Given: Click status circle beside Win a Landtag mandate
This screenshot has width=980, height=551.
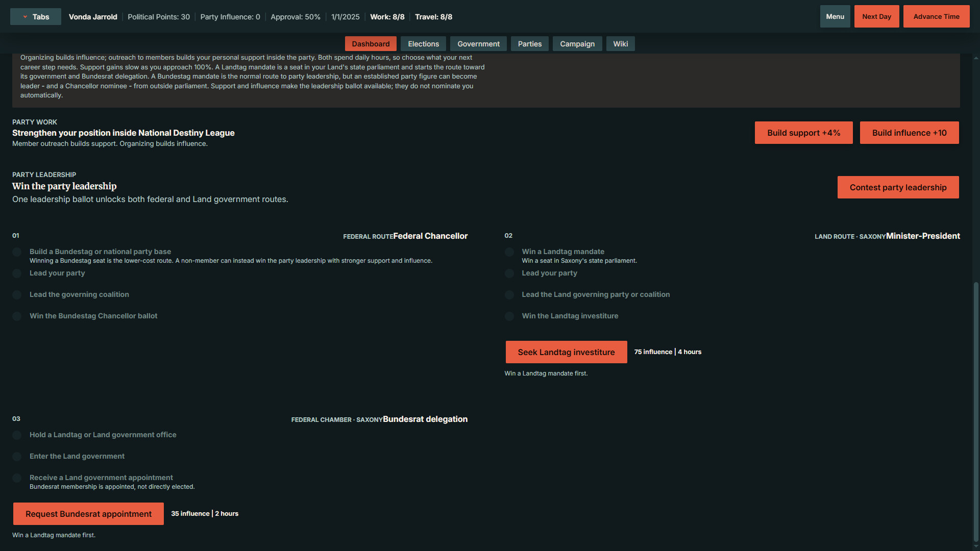Looking at the screenshot, I should tap(509, 252).
